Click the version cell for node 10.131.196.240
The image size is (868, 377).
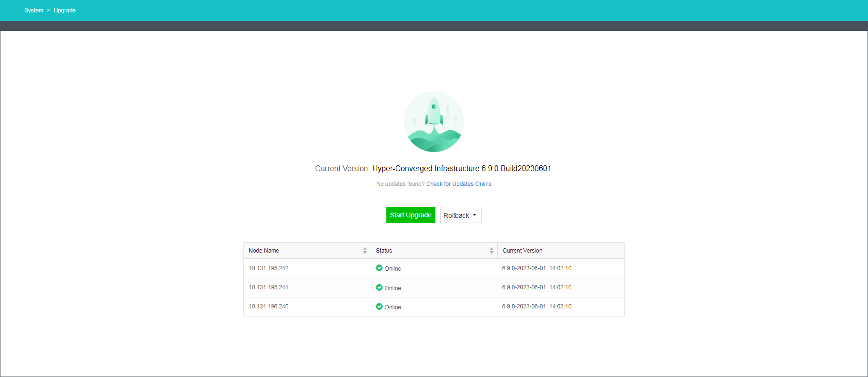coord(536,306)
